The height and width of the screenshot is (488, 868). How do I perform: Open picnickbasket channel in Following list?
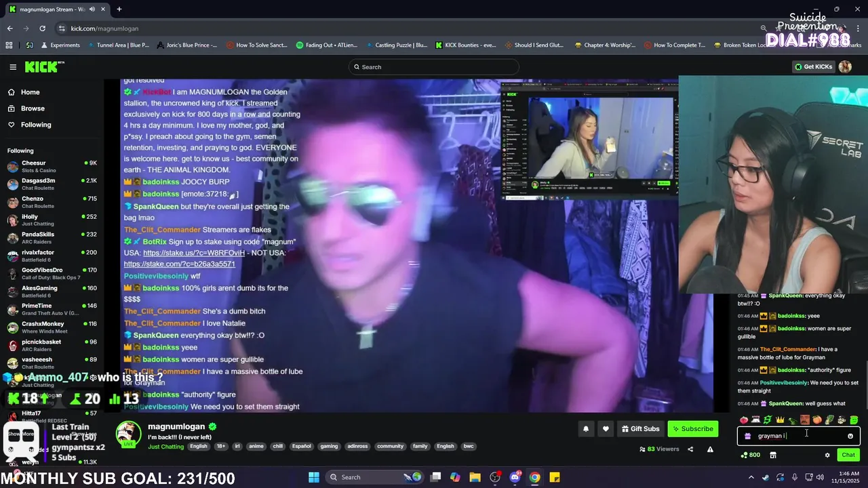tap(52, 345)
